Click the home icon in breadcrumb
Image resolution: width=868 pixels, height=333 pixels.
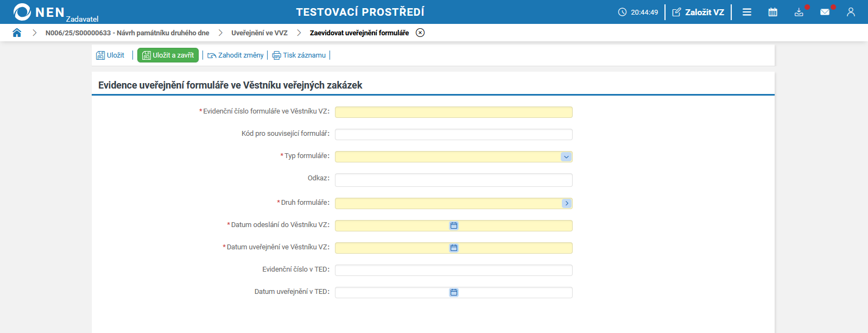click(17, 33)
